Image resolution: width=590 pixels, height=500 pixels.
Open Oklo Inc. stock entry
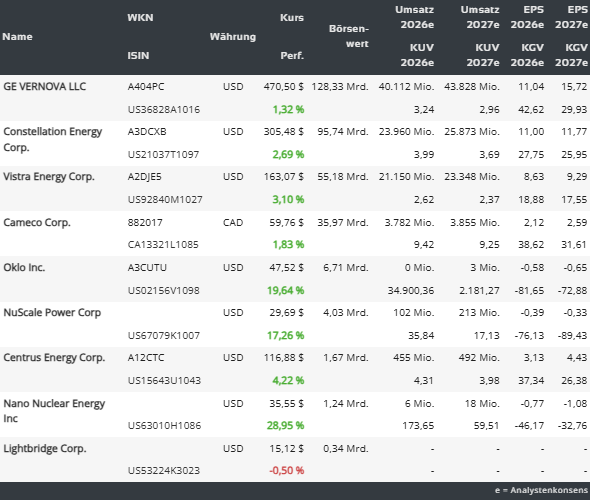[24, 267]
